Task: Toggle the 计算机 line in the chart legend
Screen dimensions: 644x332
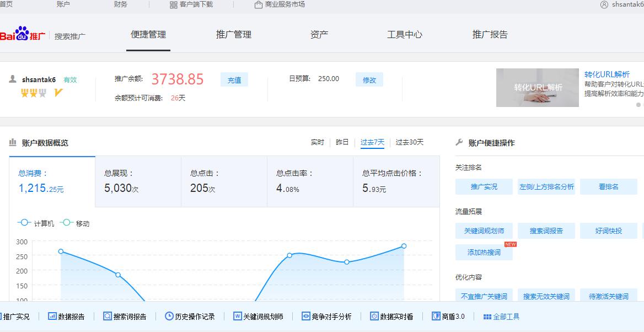Action: (32, 223)
